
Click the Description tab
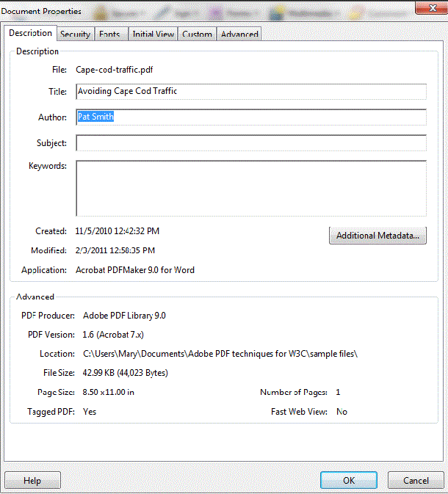[31, 33]
